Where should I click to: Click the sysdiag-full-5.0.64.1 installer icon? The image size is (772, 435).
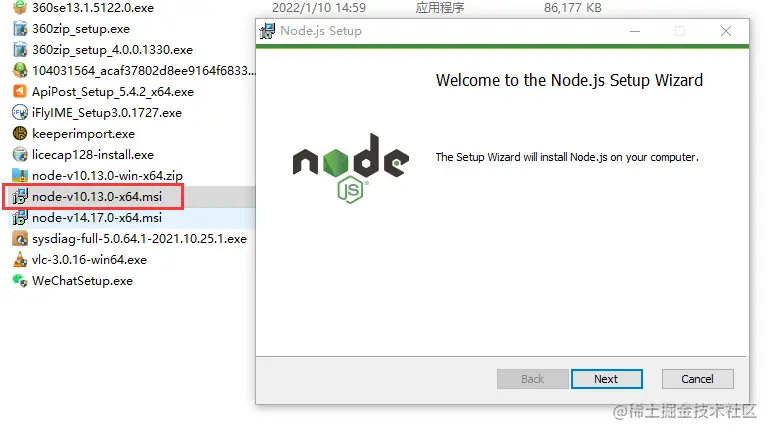click(20, 239)
